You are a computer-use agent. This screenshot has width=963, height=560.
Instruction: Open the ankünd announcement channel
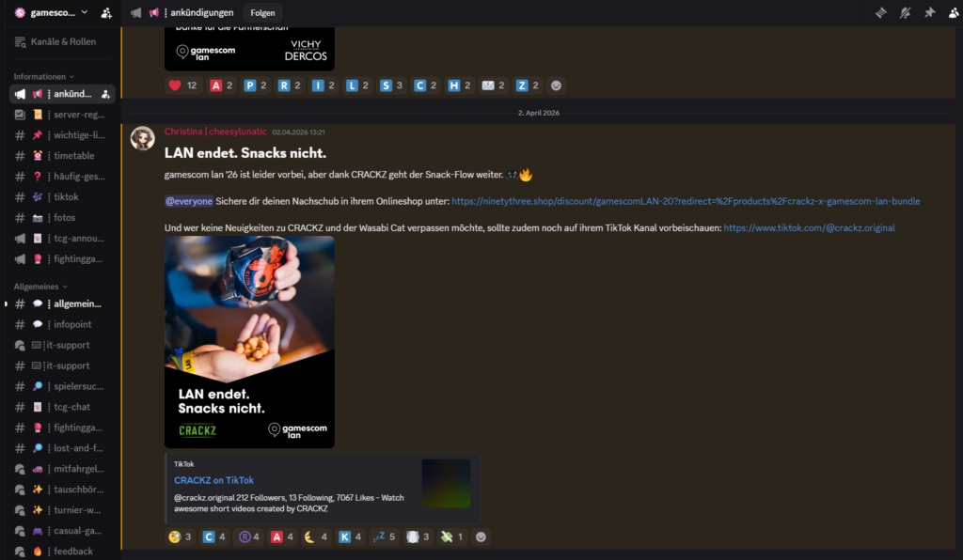[62, 94]
